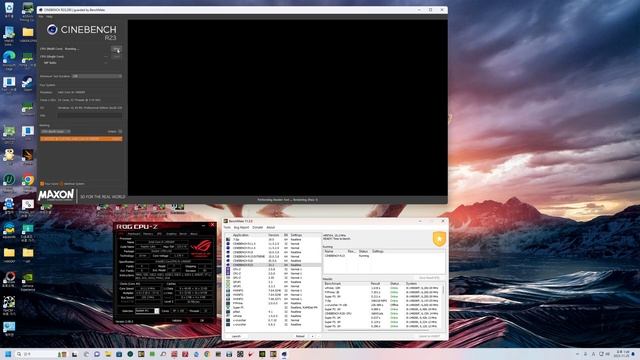The height and width of the screenshot is (360, 640).
Task: Click the Reload button in BenchMate
Action: click(x=300, y=336)
